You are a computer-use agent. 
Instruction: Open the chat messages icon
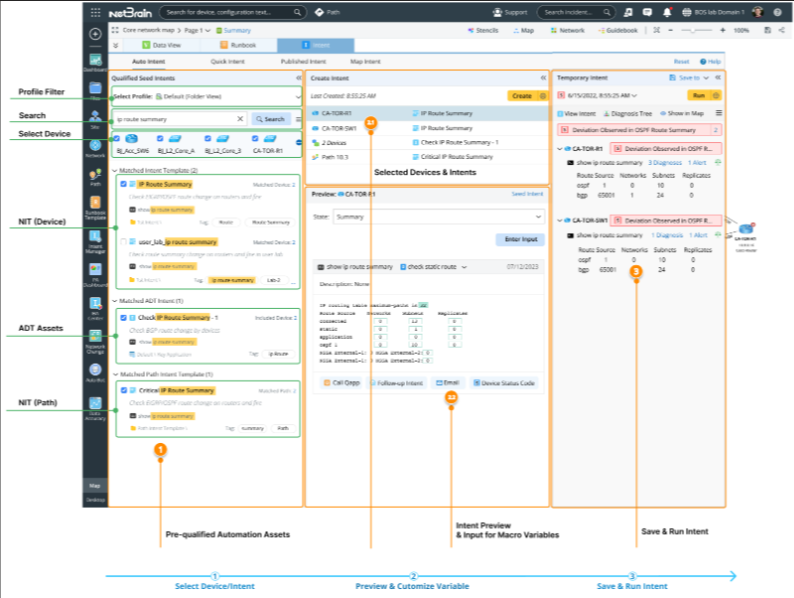coord(647,12)
